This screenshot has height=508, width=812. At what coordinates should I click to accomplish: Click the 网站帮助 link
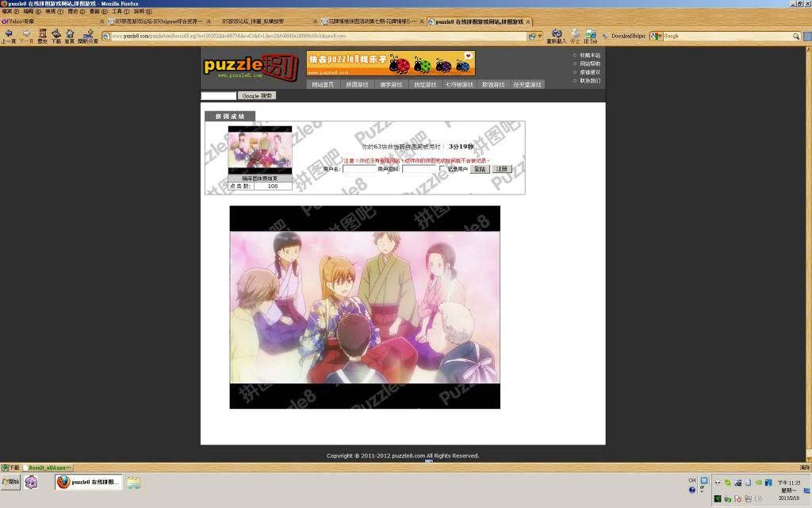coord(590,63)
